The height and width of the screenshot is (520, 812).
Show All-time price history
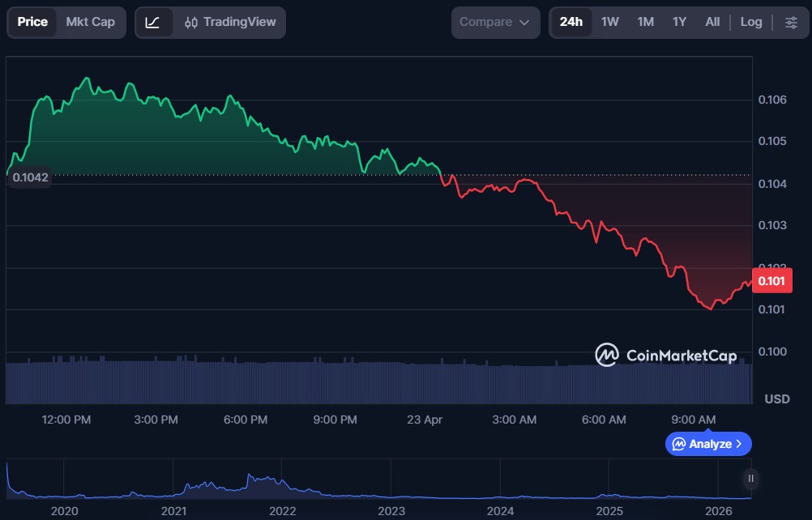coord(712,22)
